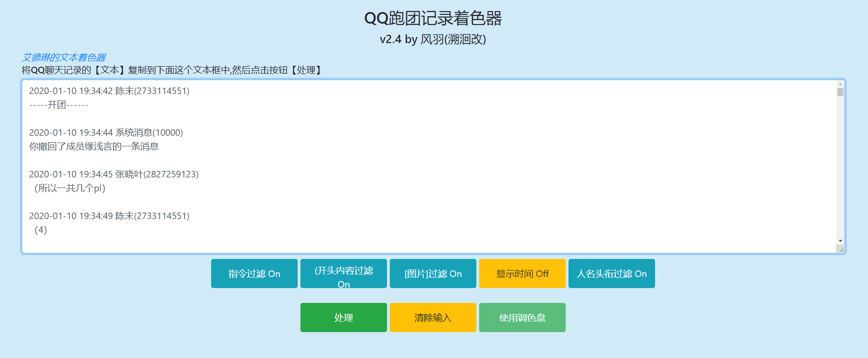Click the line -----开团------
The height and width of the screenshot is (358, 868).
click(x=59, y=105)
